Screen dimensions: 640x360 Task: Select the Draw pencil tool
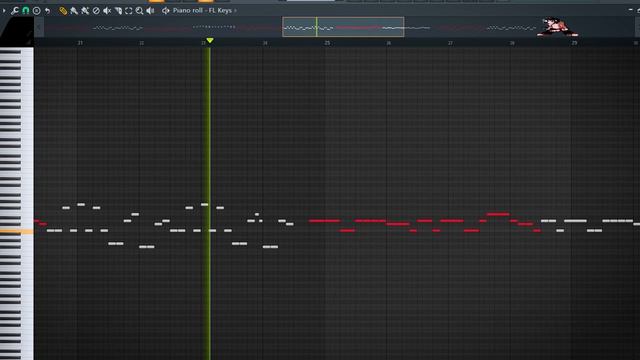click(62, 11)
